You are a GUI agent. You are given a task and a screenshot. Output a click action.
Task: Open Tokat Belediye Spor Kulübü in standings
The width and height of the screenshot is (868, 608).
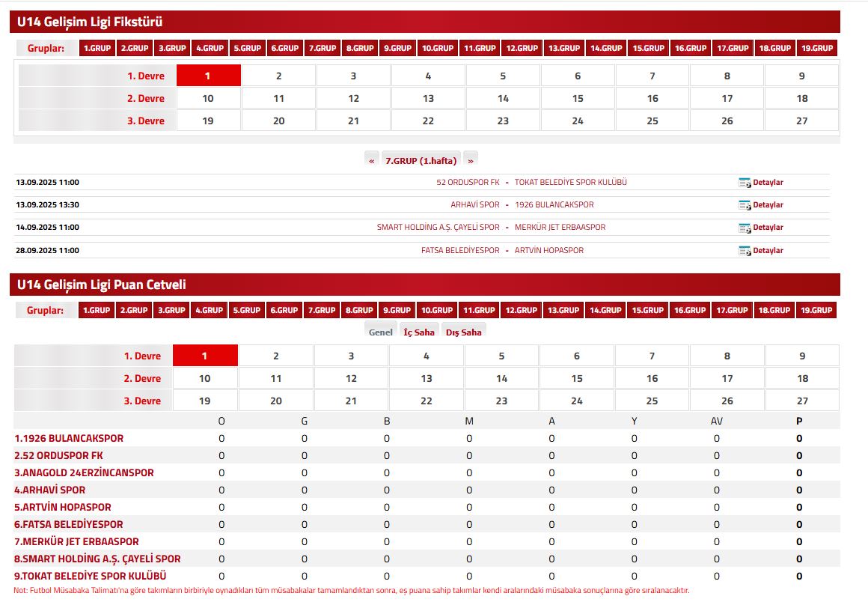click(90, 577)
